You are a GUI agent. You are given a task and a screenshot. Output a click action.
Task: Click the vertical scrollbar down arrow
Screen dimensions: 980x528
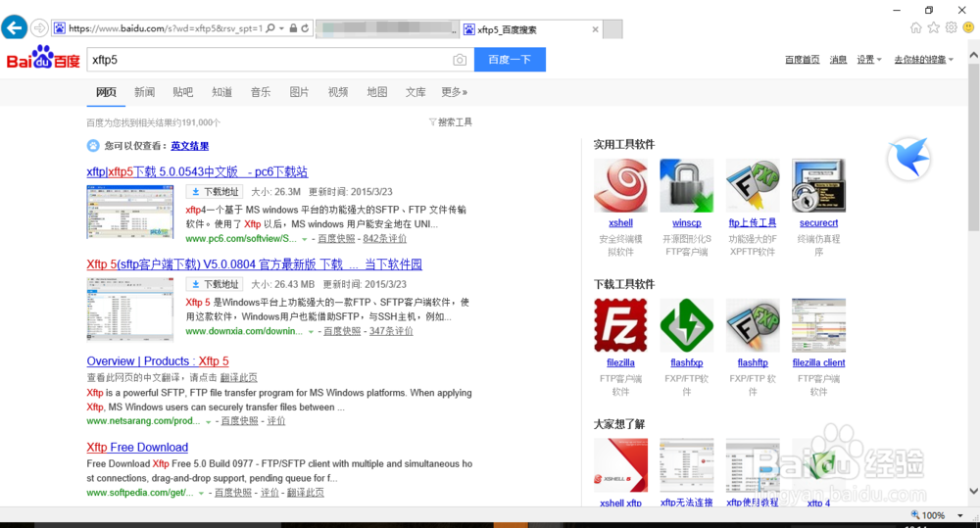(x=974, y=491)
